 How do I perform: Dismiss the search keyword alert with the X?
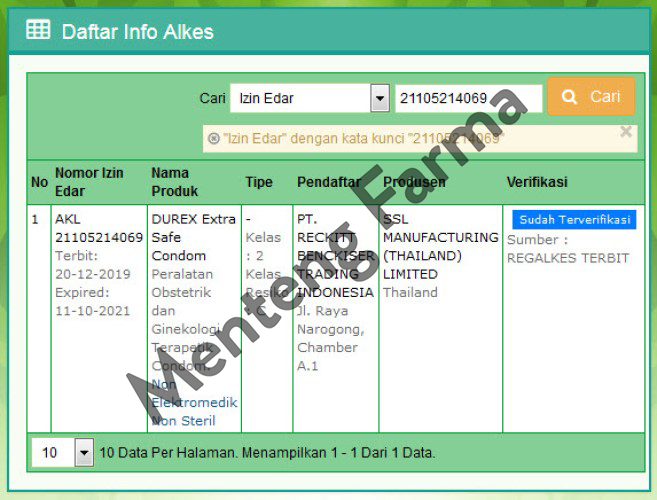(x=626, y=131)
